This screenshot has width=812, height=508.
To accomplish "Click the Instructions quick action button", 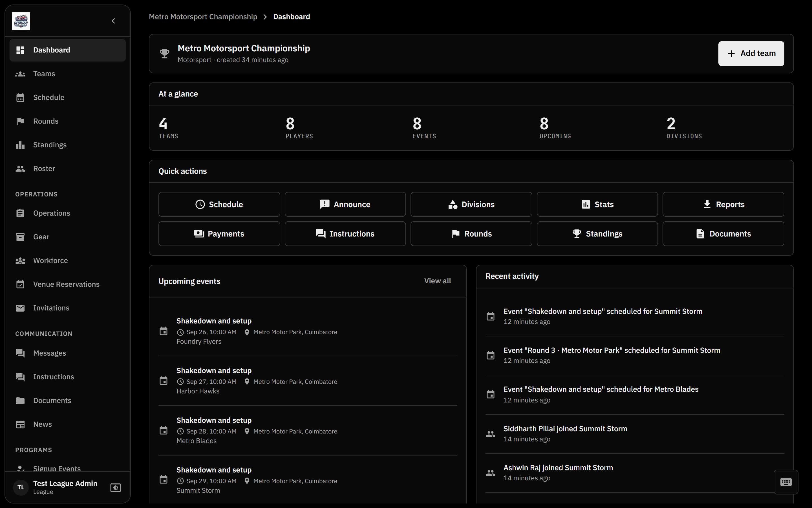I will pyautogui.click(x=345, y=234).
